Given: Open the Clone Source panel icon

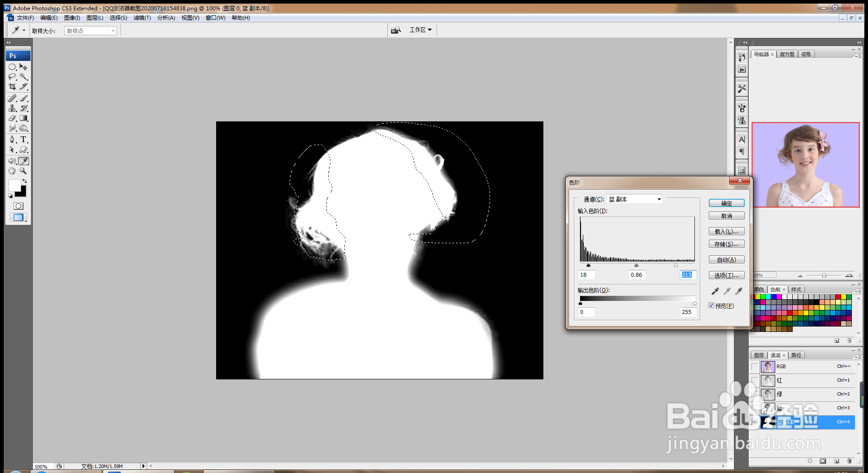Looking at the screenshot, I should tap(742, 120).
